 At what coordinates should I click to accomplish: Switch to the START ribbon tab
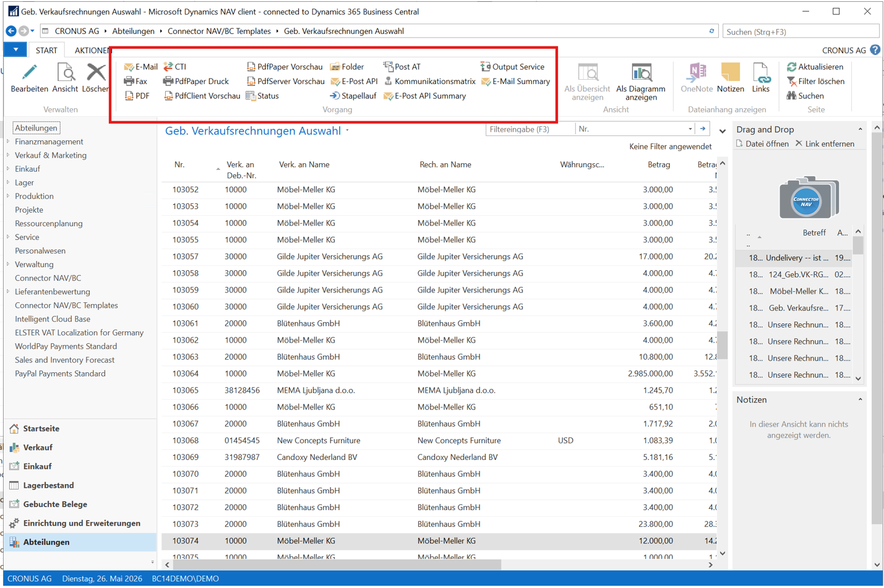pyautogui.click(x=46, y=50)
